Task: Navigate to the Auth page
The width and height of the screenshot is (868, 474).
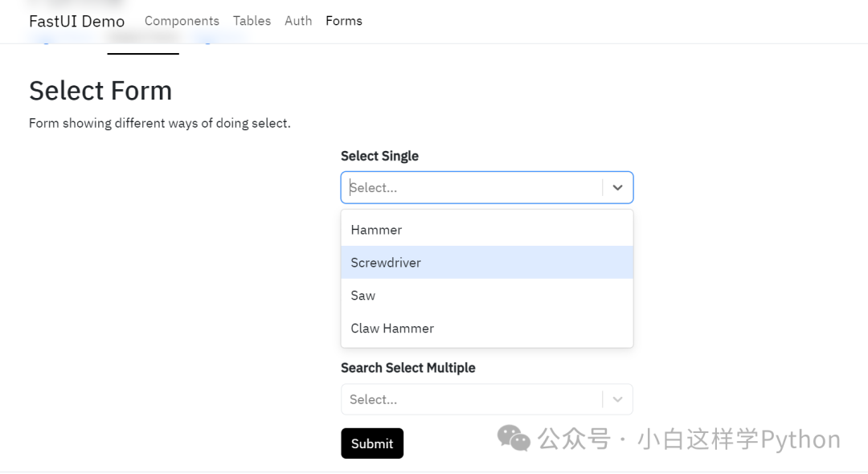Action: click(298, 21)
